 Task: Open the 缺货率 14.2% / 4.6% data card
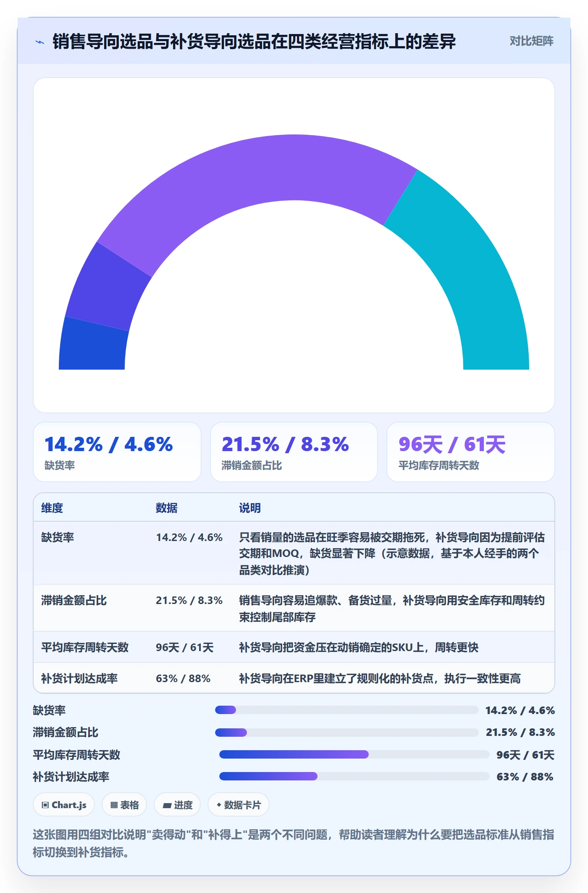point(117,452)
